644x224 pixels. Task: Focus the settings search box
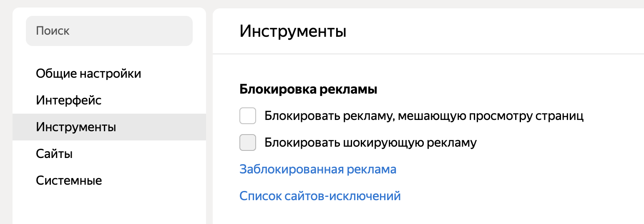(x=109, y=31)
